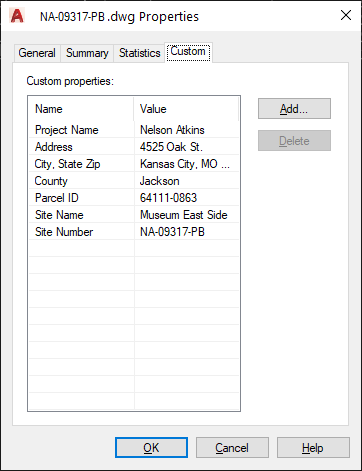Viewport: 362px width, 471px height.
Task: Select the Site Name property row
Action: click(x=134, y=215)
